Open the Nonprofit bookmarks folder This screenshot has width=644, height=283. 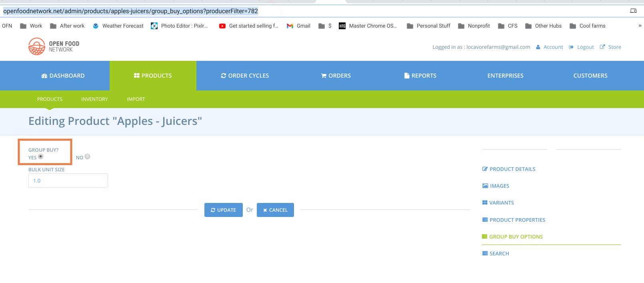click(474, 26)
